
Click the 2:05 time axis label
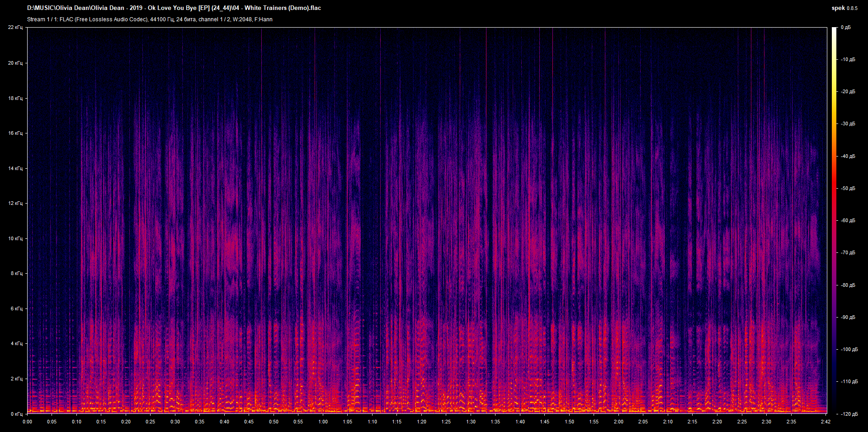(643, 422)
